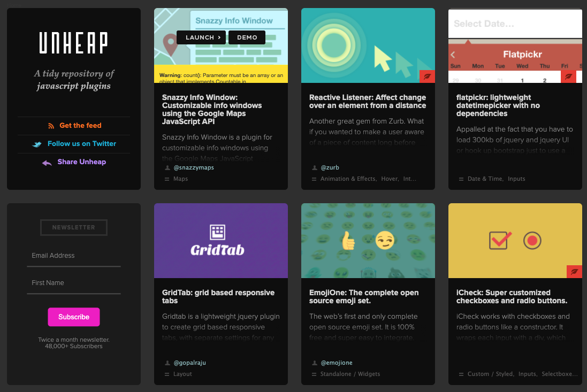Click the Snazzy Info Window description text
587x392 pixels.
(217, 148)
